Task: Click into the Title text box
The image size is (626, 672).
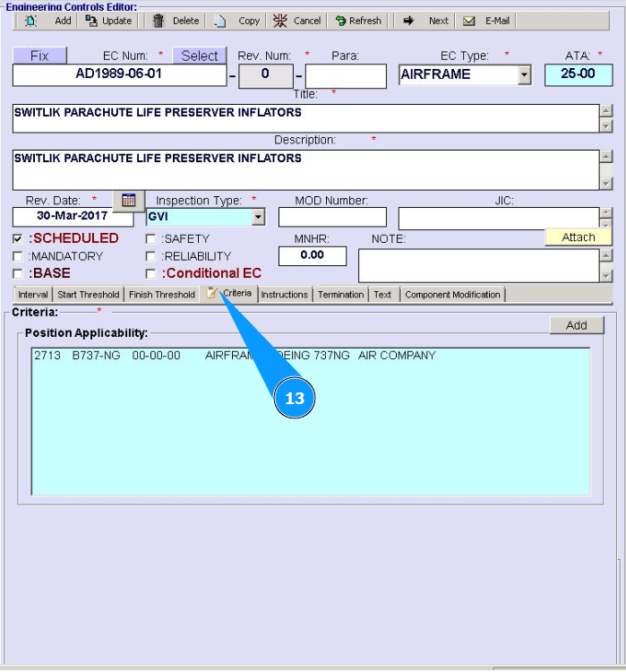Action: (306, 118)
